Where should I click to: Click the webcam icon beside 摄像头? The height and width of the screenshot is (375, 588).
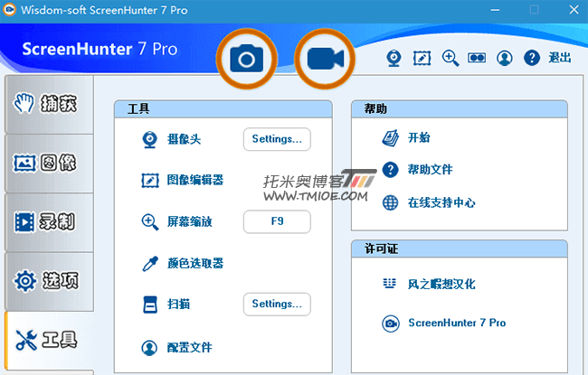point(149,139)
